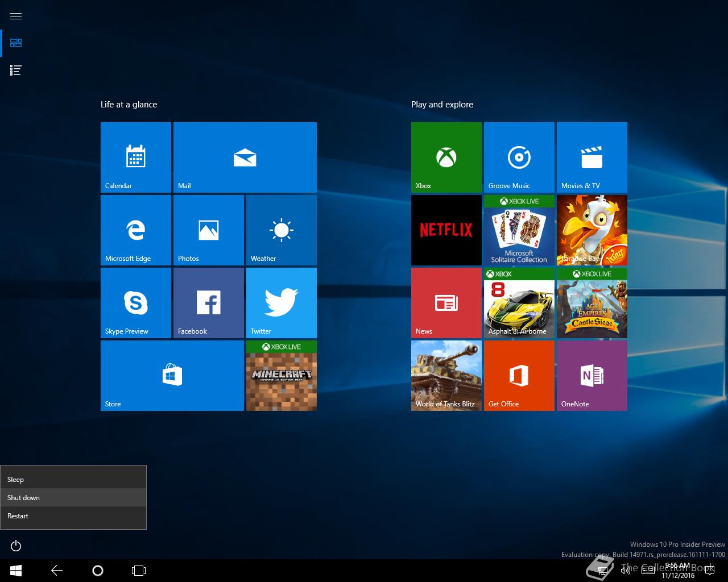
Task: Choose Restart from the power menu
Action: pos(73,516)
